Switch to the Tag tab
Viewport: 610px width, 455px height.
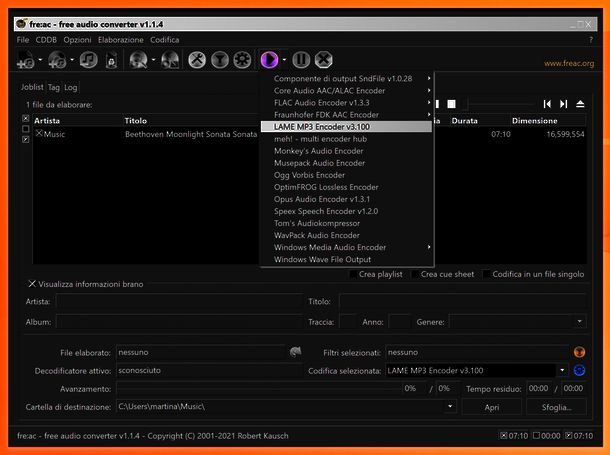click(54, 88)
